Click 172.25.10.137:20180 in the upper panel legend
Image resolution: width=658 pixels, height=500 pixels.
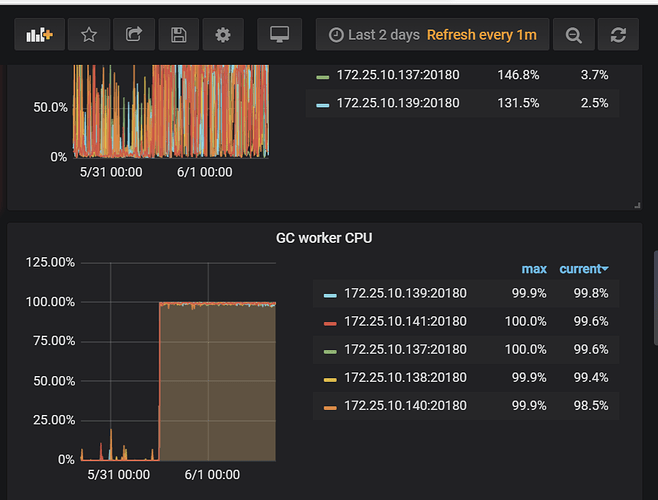coord(397,75)
